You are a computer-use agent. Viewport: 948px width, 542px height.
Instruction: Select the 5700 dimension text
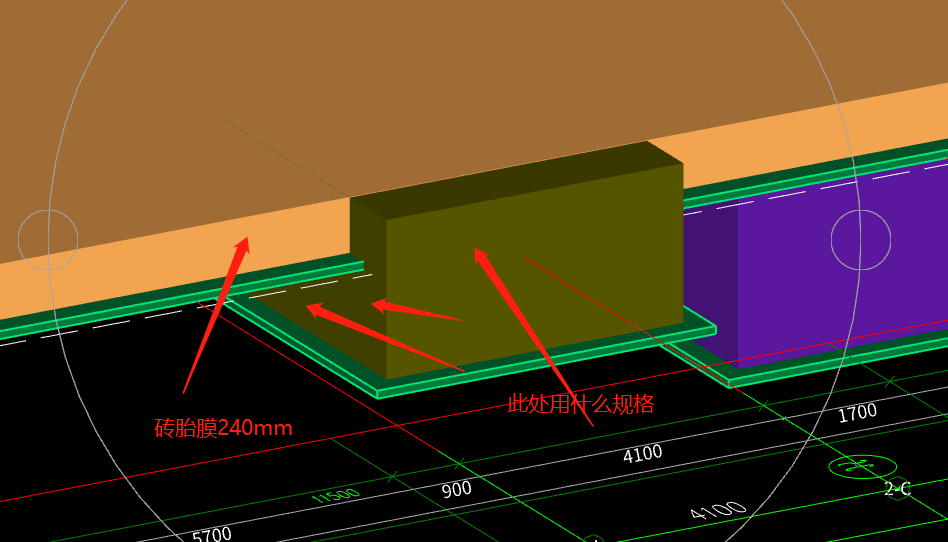coord(212,535)
